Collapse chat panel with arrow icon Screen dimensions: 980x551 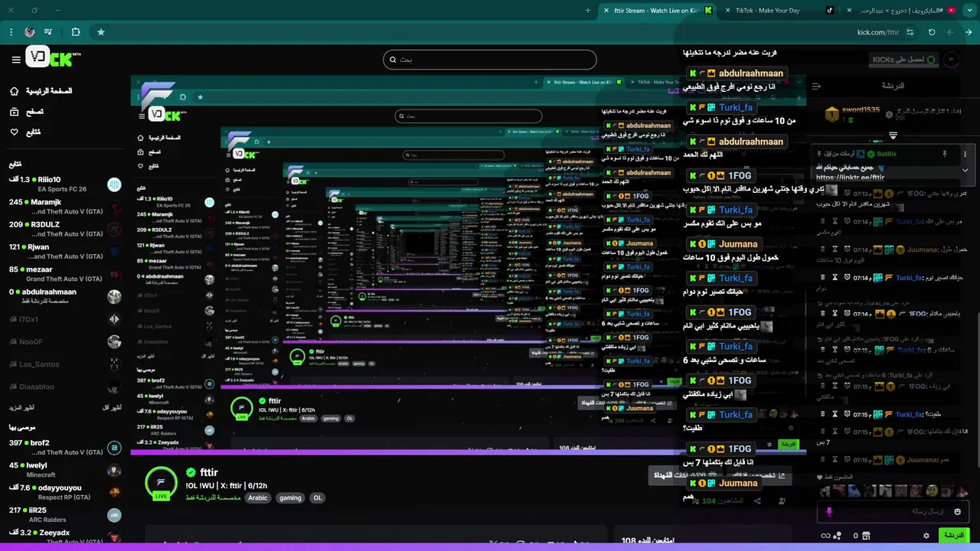coord(816,86)
